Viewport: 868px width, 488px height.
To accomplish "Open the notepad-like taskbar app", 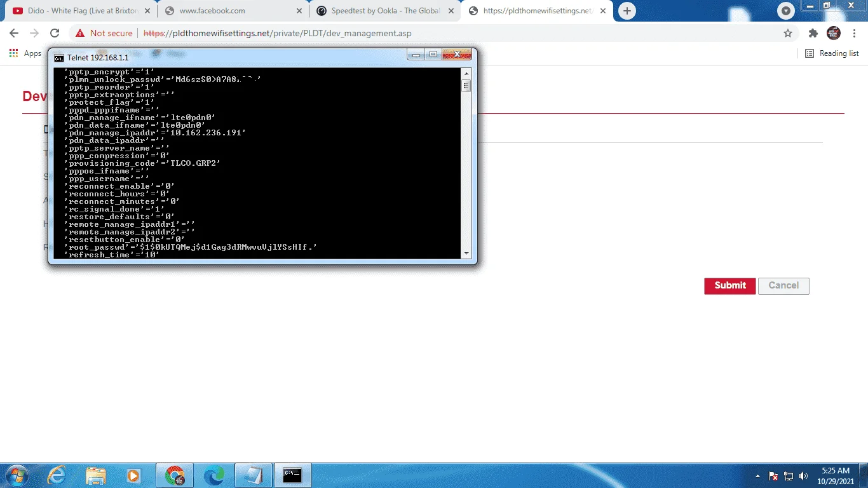I will click(x=253, y=475).
